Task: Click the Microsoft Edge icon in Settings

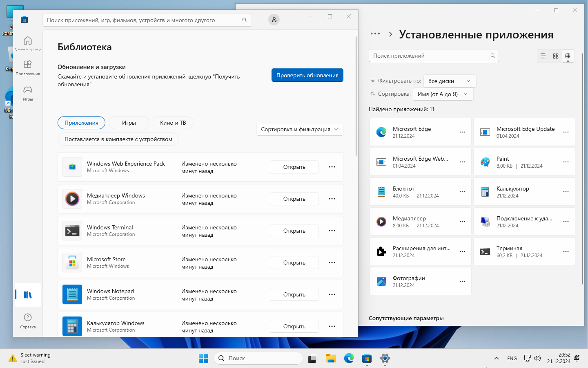Action: 381,132
